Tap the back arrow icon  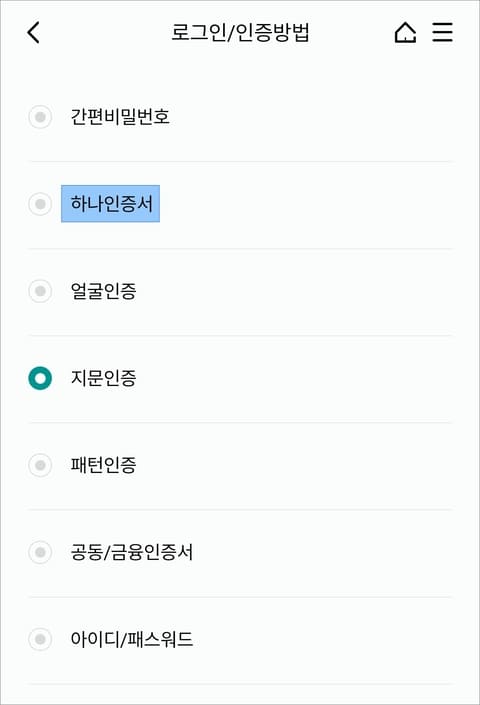click(x=34, y=32)
